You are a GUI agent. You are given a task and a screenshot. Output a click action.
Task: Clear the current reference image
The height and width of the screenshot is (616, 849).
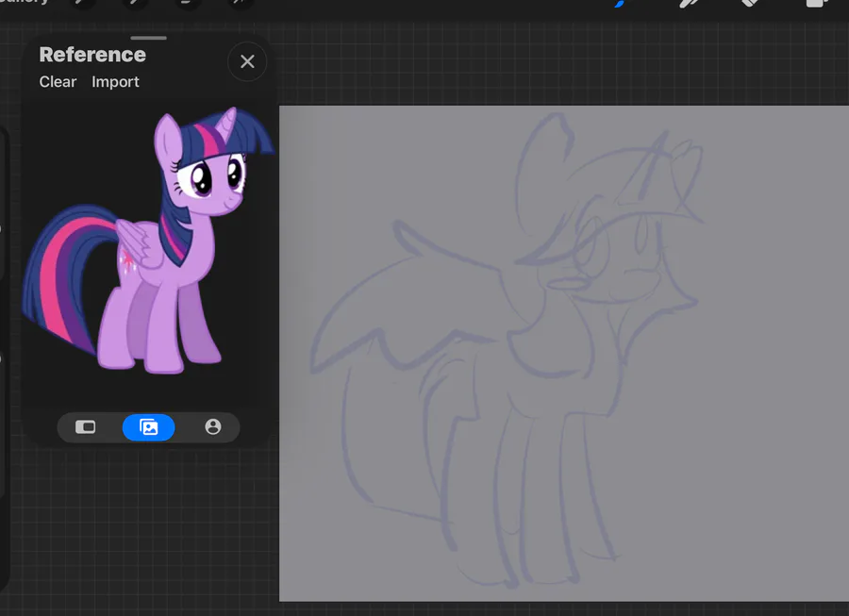(x=58, y=82)
